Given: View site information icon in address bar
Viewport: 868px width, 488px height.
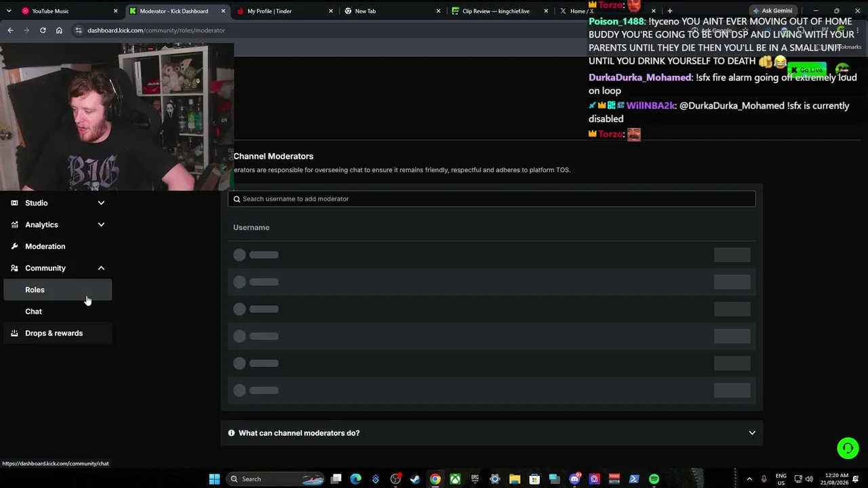Looking at the screenshot, I should (x=78, y=30).
